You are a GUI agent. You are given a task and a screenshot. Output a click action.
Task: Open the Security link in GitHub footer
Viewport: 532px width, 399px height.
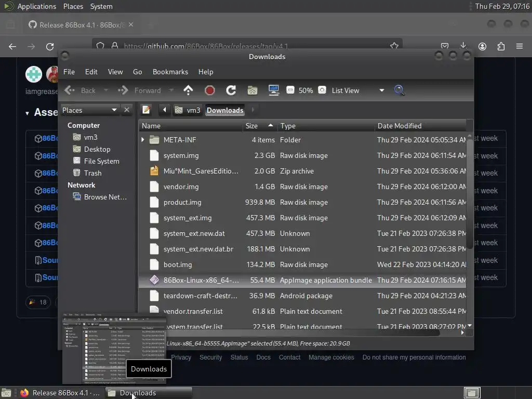(210, 357)
